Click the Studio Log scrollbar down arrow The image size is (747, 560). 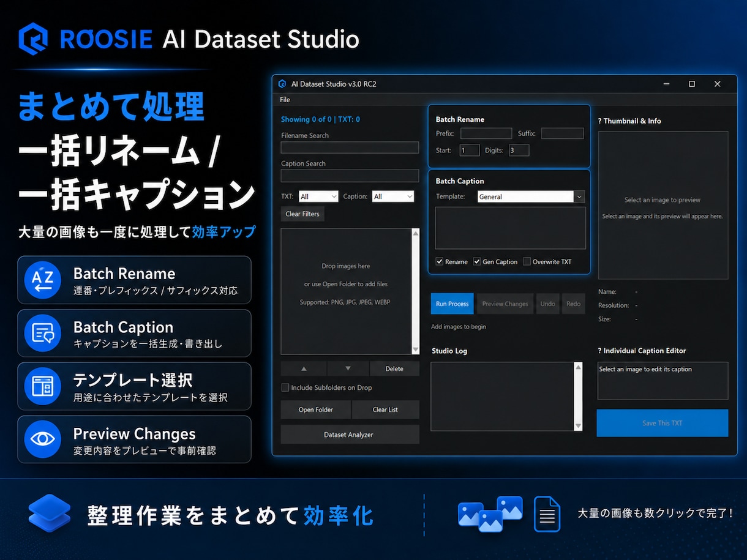(x=578, y=427)
